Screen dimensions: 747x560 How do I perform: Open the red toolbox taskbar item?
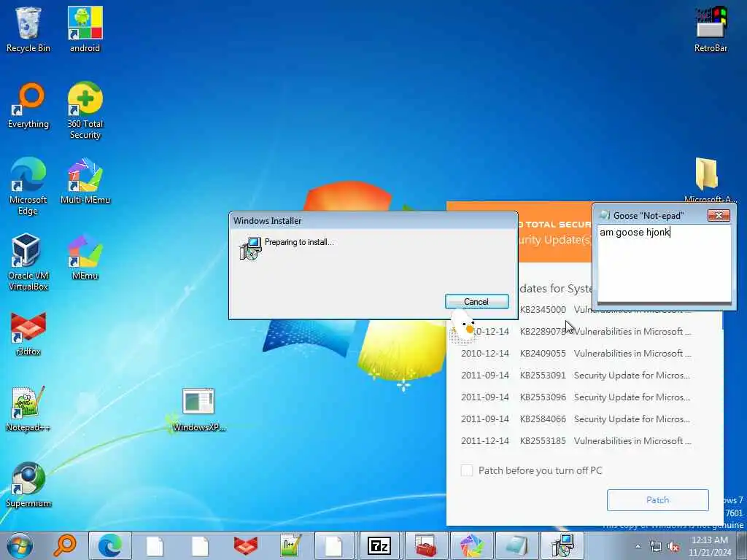pyautogui.click(x=425, y=545)
